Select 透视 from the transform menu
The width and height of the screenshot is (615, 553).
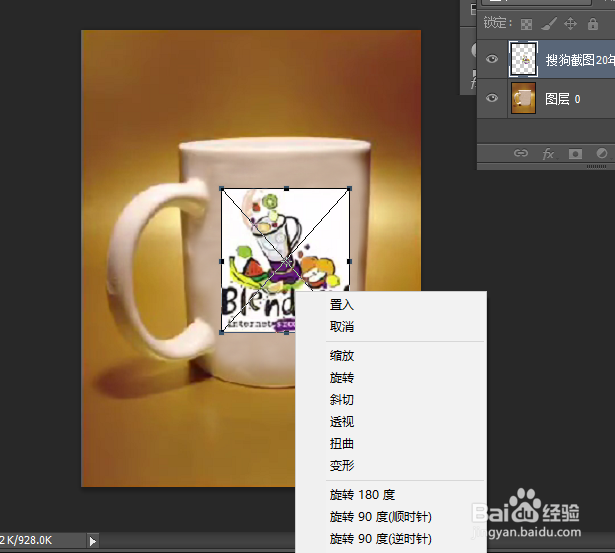tap(342, 422)
